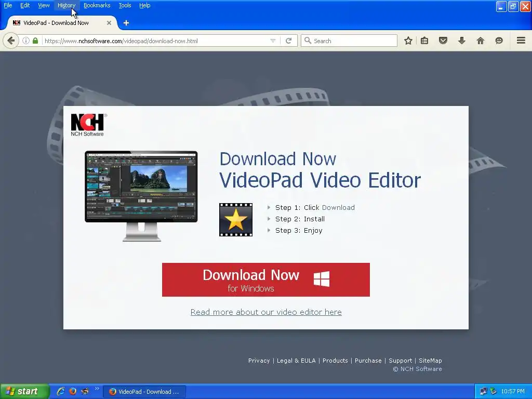Open the Edit menu
The height and width of the screenshot is (399, 532).
[25, 5]
